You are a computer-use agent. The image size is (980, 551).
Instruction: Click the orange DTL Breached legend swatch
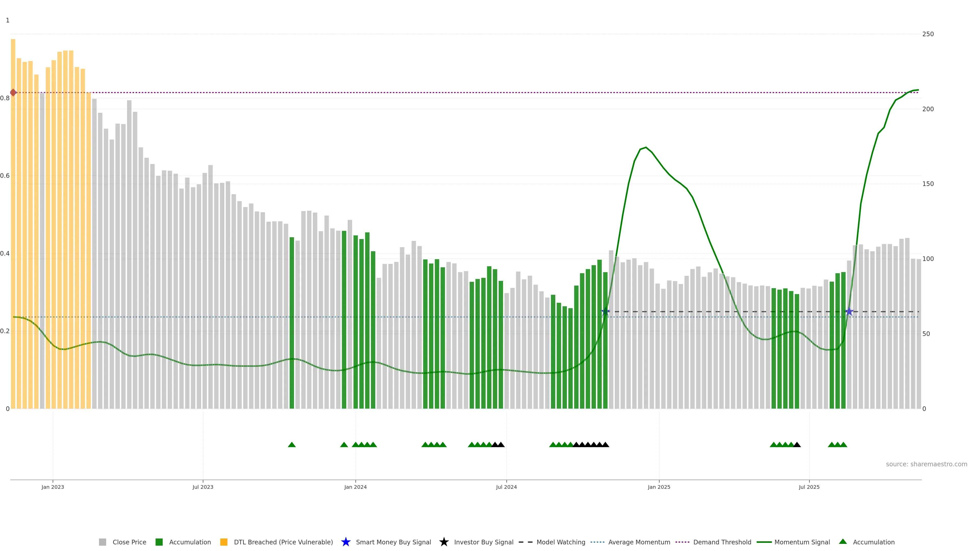224,542
